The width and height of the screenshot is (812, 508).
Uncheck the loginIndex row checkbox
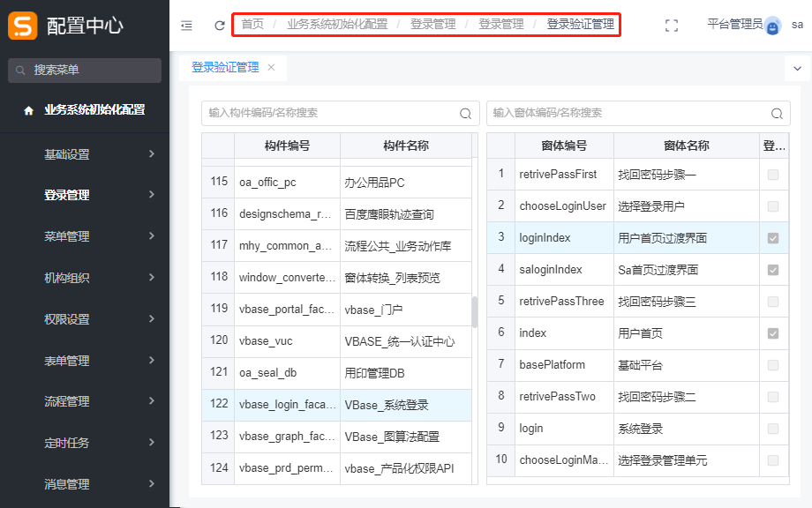point(773,238)
